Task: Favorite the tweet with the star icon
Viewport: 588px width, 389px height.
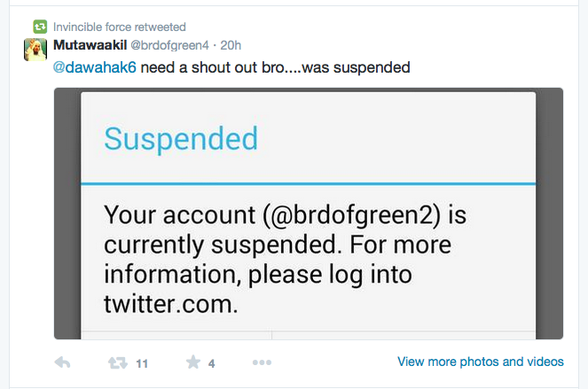Action: tap(192, 362)
